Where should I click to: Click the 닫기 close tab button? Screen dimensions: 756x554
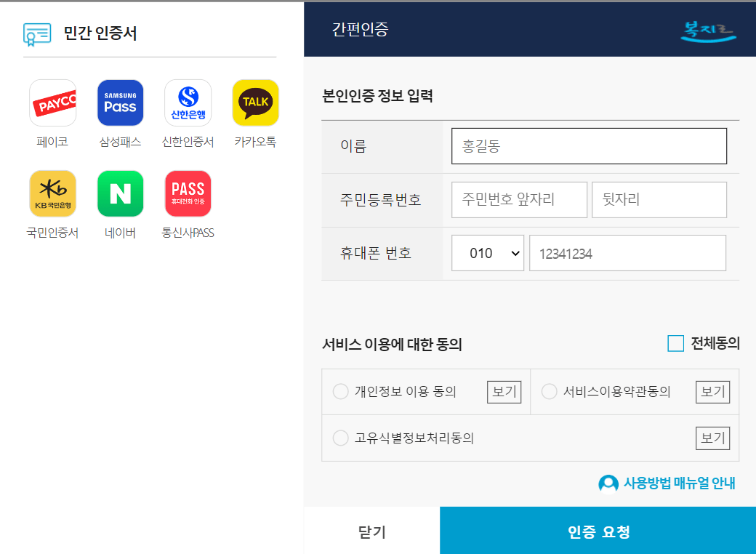[x=371, y=530]
